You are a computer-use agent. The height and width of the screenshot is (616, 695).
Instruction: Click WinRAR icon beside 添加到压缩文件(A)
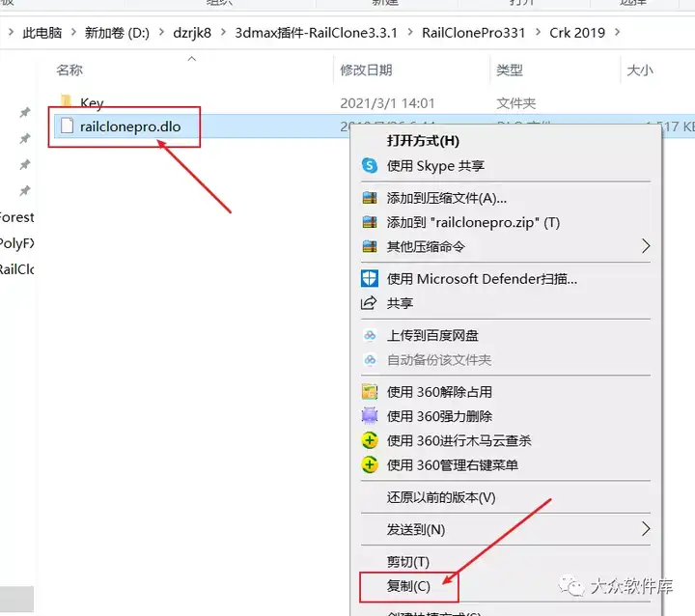[x=370, y=198]
